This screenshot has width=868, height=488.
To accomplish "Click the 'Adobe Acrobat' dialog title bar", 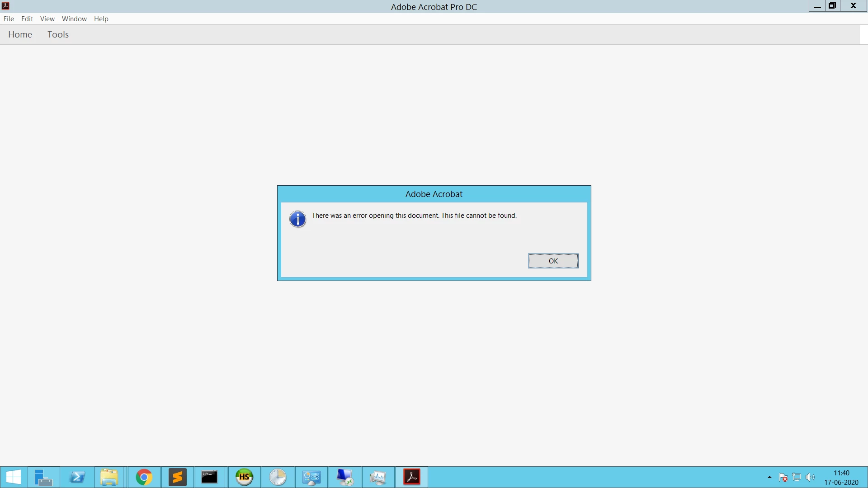I will [x=434, y=194].
